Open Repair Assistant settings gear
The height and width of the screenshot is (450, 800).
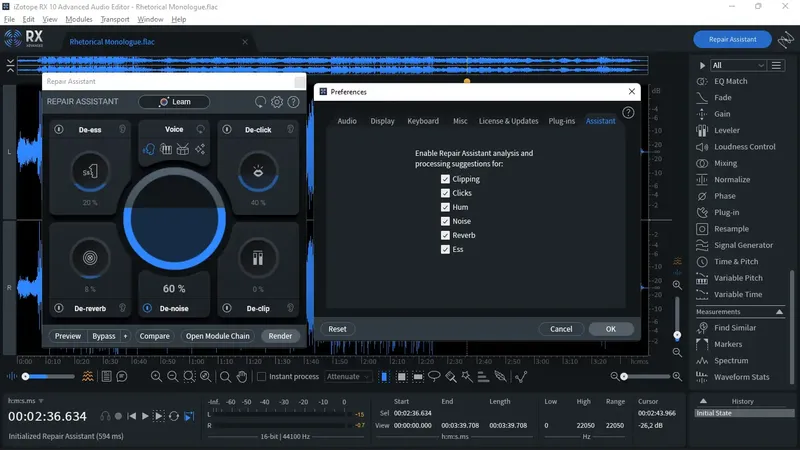tap(277, 102)
